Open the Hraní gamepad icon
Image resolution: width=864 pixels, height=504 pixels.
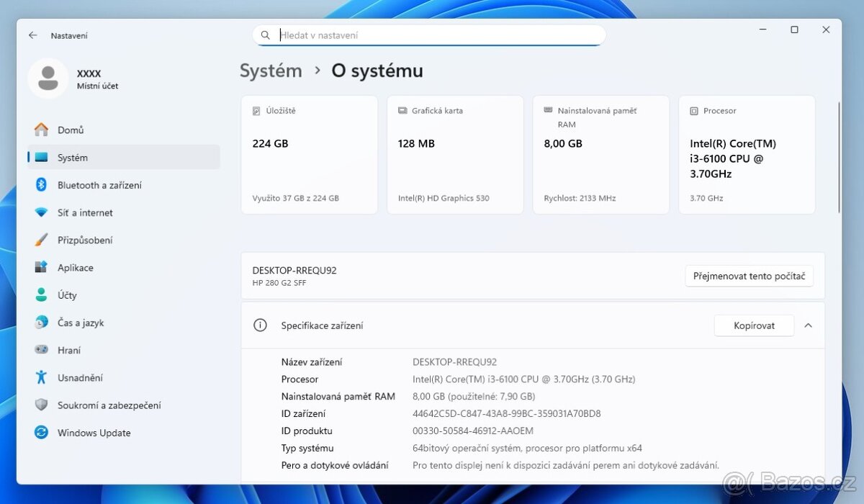tap(42, 350)
